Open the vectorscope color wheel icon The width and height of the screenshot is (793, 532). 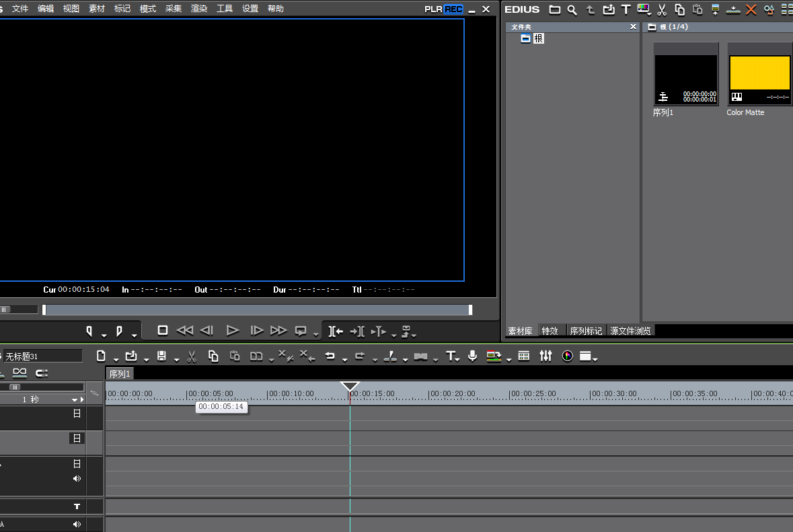pos(567,356)
